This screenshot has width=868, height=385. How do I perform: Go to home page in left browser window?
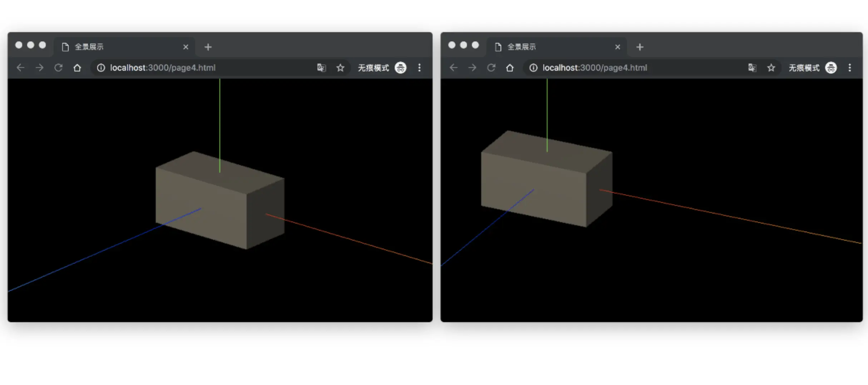(77, 67)
